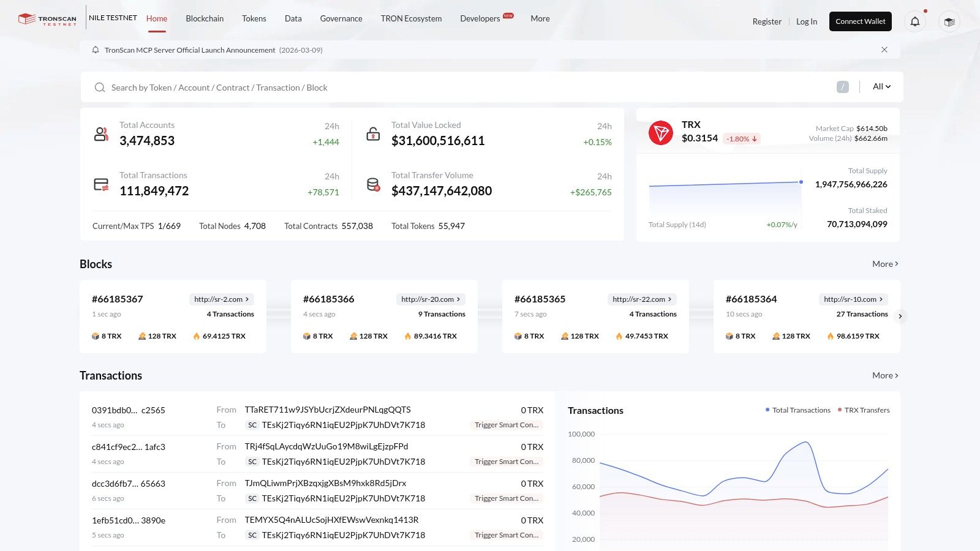Open the Governance menu
Viewport: 980px width, 551px height.
coord(341,18)
